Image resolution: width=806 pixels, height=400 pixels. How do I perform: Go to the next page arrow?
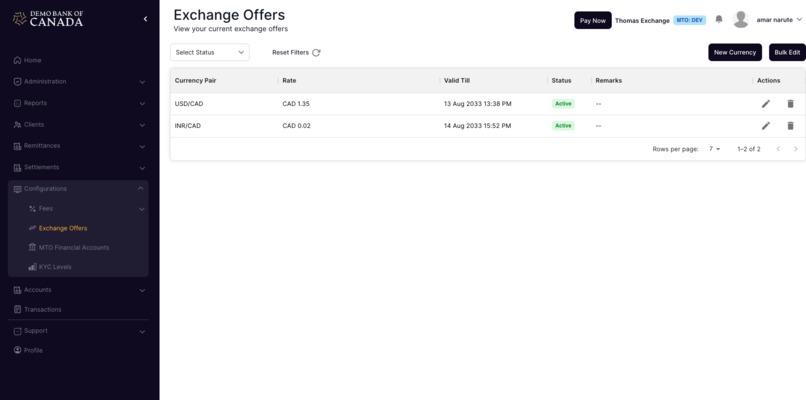(796, 149)
